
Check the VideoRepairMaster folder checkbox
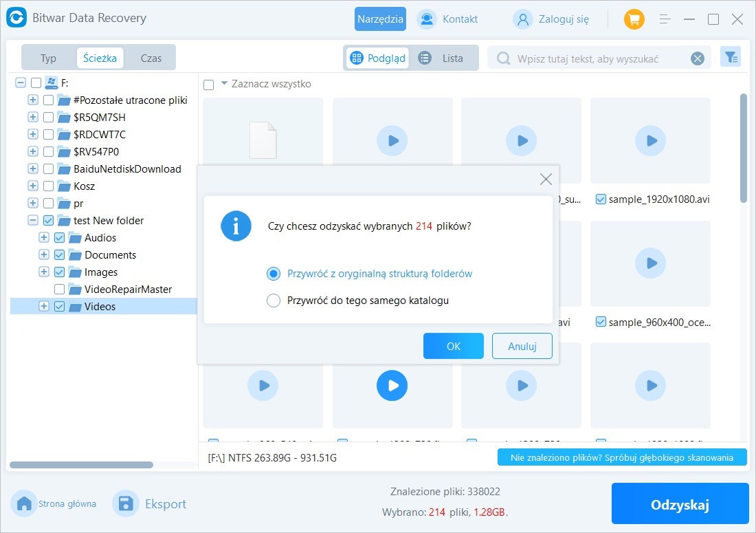tap(59, 290)
